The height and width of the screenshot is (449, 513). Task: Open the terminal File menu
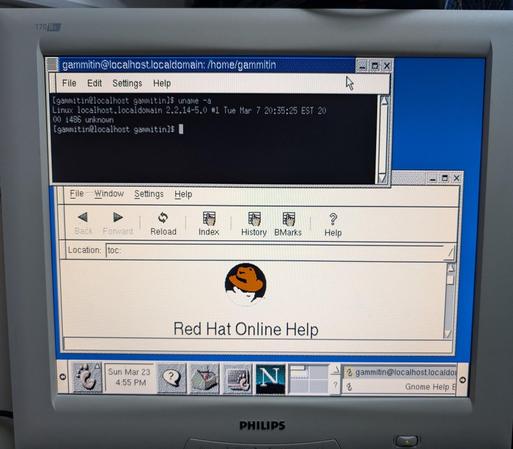pos(69,83)
